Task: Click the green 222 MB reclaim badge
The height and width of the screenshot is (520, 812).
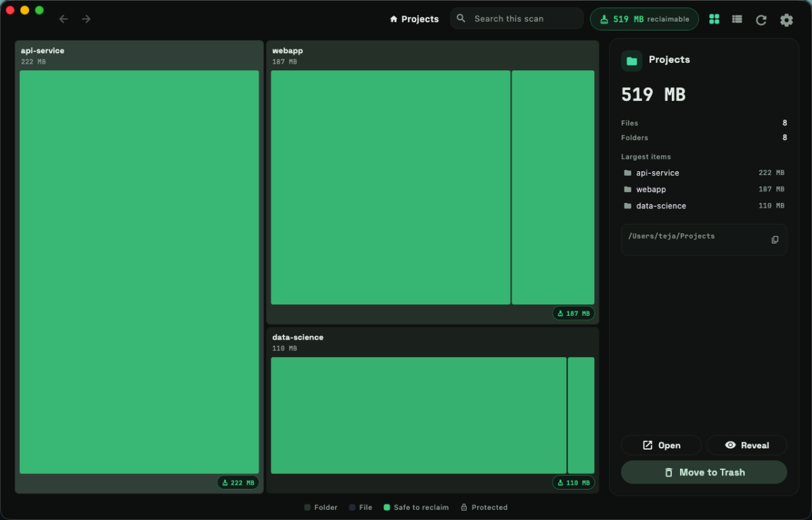Action: (x=238, y=483)
